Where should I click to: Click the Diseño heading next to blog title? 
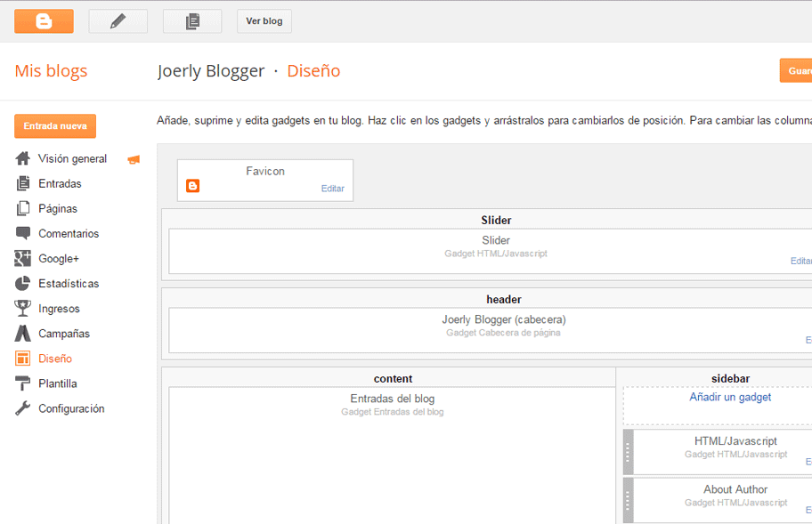pyautogui.click(x=313, y=71)
